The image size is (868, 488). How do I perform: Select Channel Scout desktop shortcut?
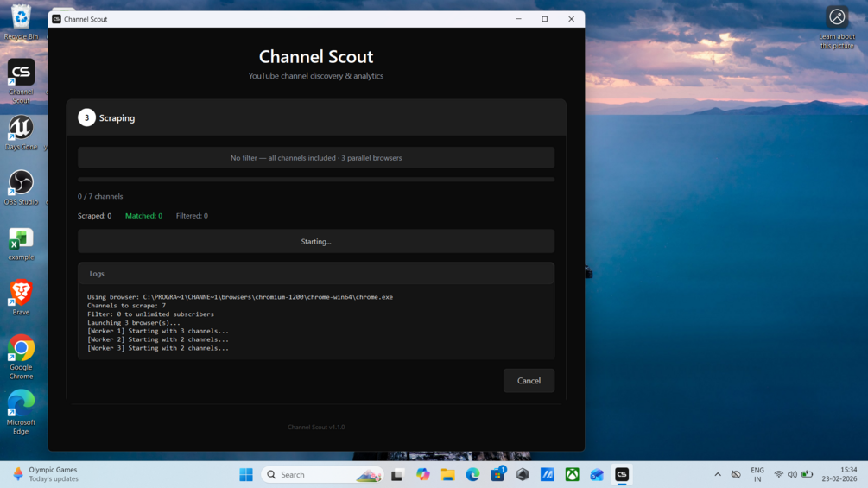pos(21,81)
